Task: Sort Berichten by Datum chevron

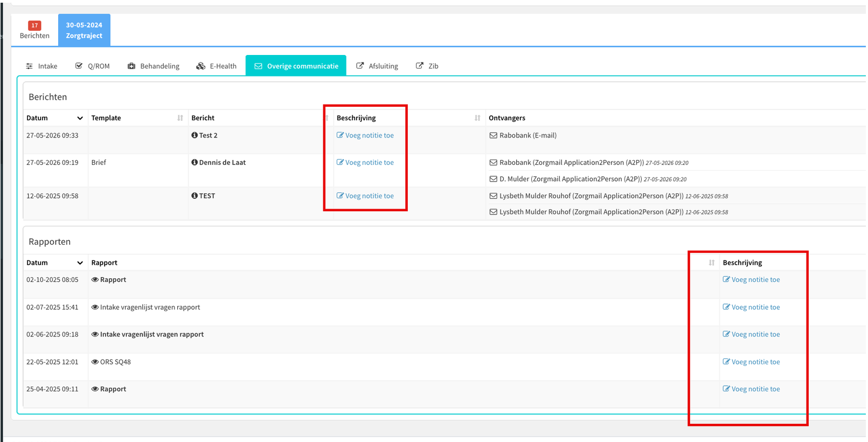Action: coord(80,118)
